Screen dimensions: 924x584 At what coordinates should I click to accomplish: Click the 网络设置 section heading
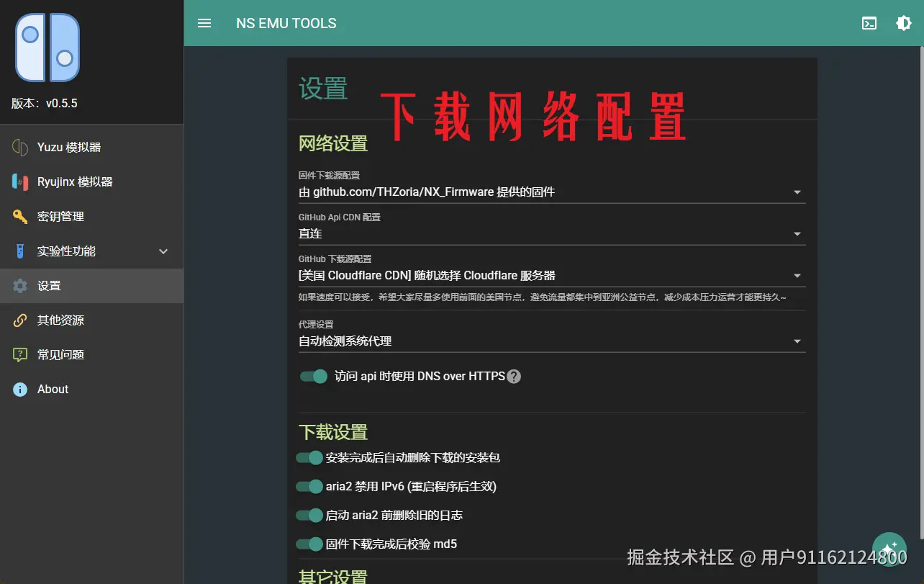pos(333,143)
